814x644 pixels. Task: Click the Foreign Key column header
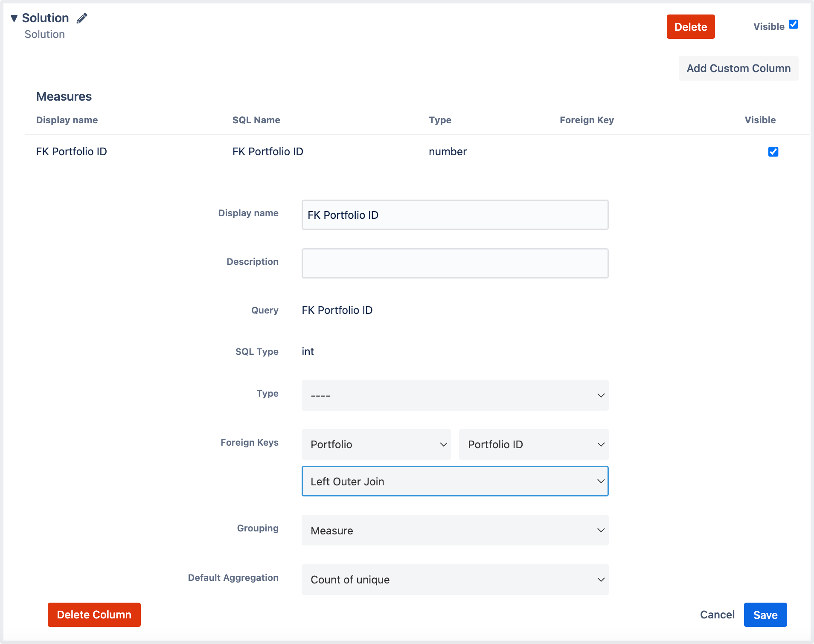point(587,120)
